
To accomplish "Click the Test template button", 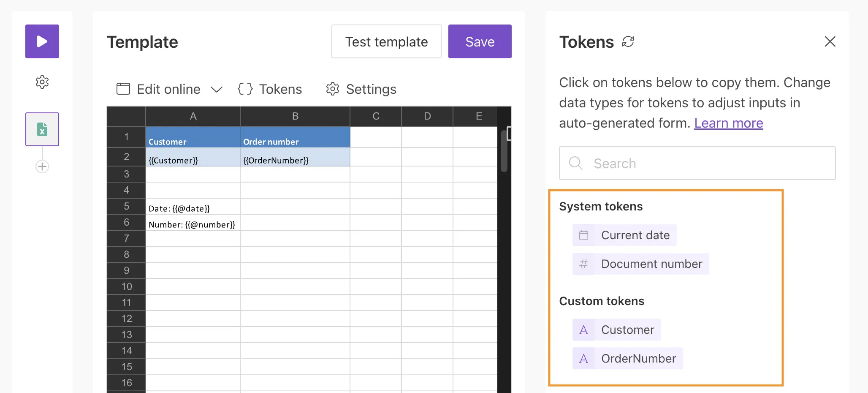I will [386, 41].
